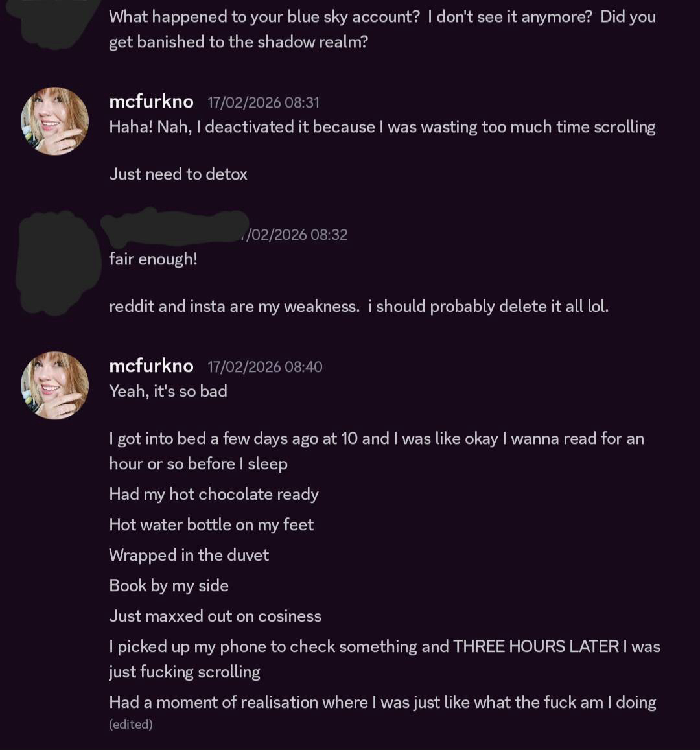Click the "(edited)" label under the last message
Viewport: 700px width, 750px height.
click(131, 725)
